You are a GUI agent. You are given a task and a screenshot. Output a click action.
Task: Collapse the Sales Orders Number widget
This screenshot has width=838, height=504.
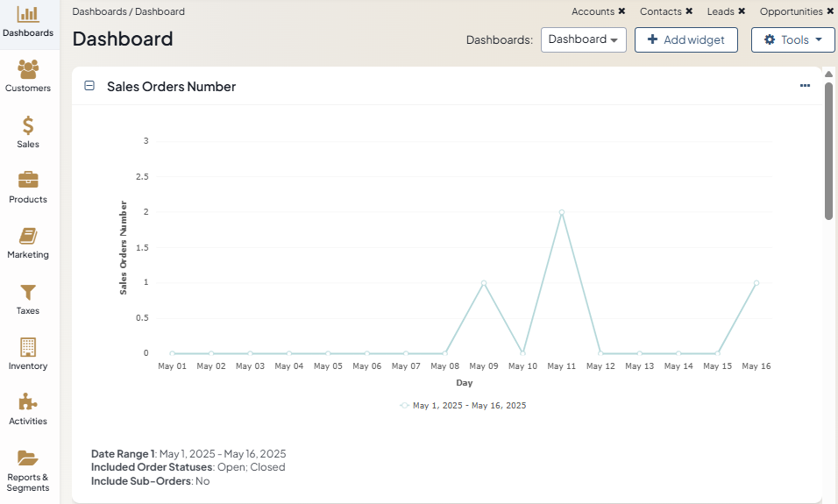click(89, 86)
